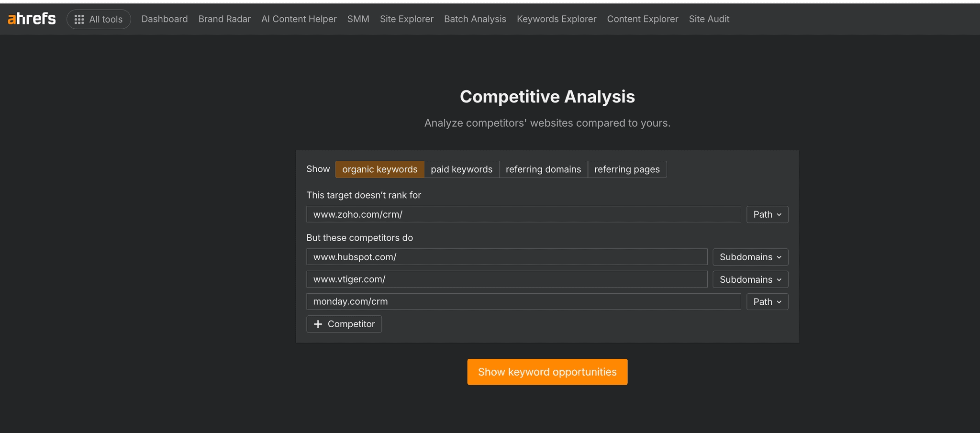Click the www.zoho.com/crm/ target field
This screenshot has width=980, height=433.
click(523, 214)
